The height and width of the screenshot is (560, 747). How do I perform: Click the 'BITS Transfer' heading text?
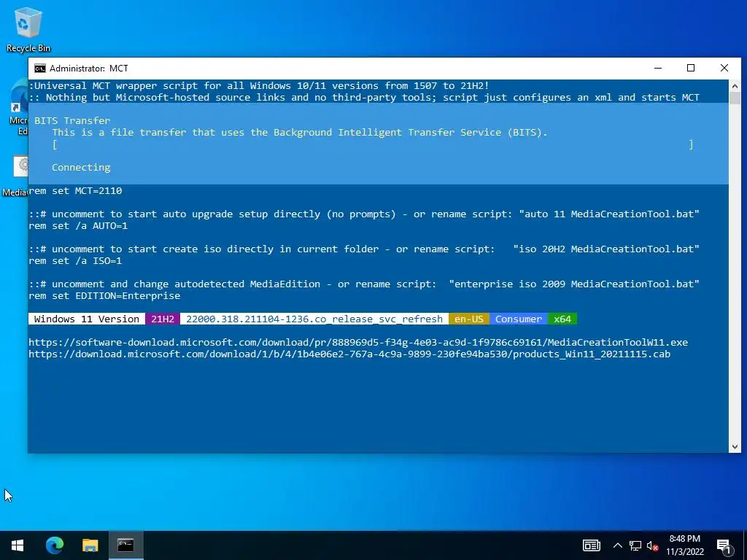point(72,121)
